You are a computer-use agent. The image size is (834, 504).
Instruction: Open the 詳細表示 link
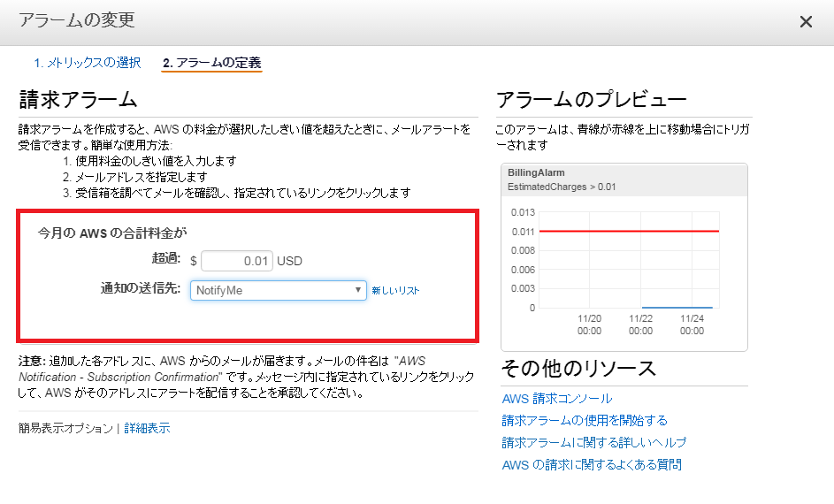pyautogui.click(x=147, y=428)
